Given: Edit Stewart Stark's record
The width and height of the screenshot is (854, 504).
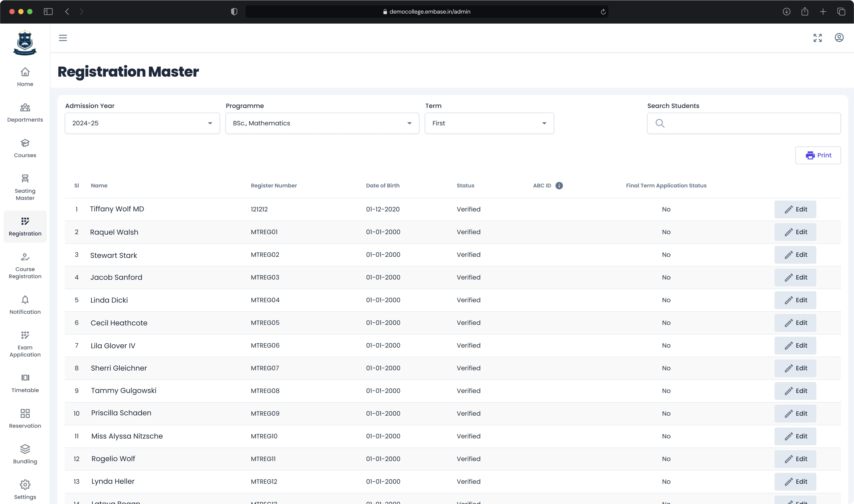Looking at the screenshot, I should (x=795, y=255).
